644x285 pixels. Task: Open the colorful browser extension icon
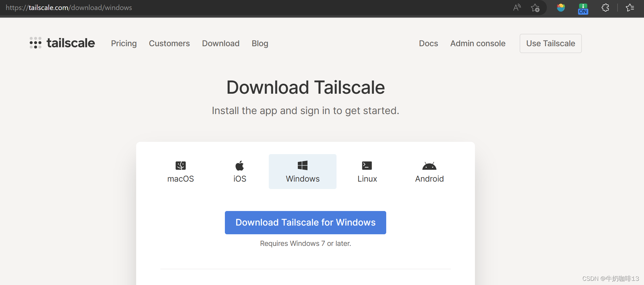point(561,7)
